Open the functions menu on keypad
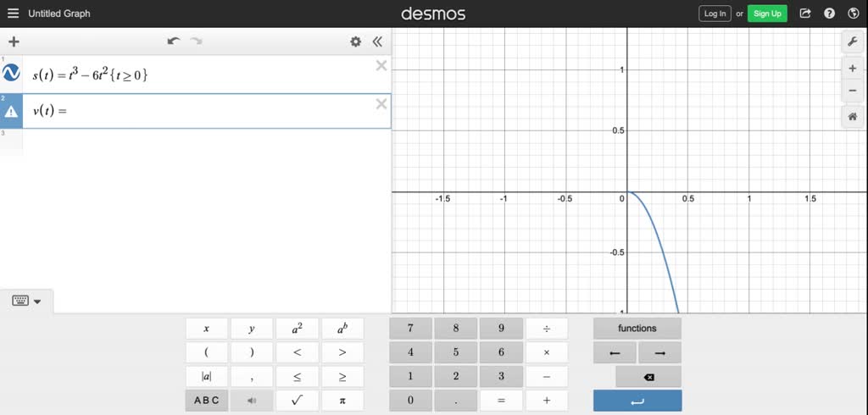 click(x=637, y=329)
